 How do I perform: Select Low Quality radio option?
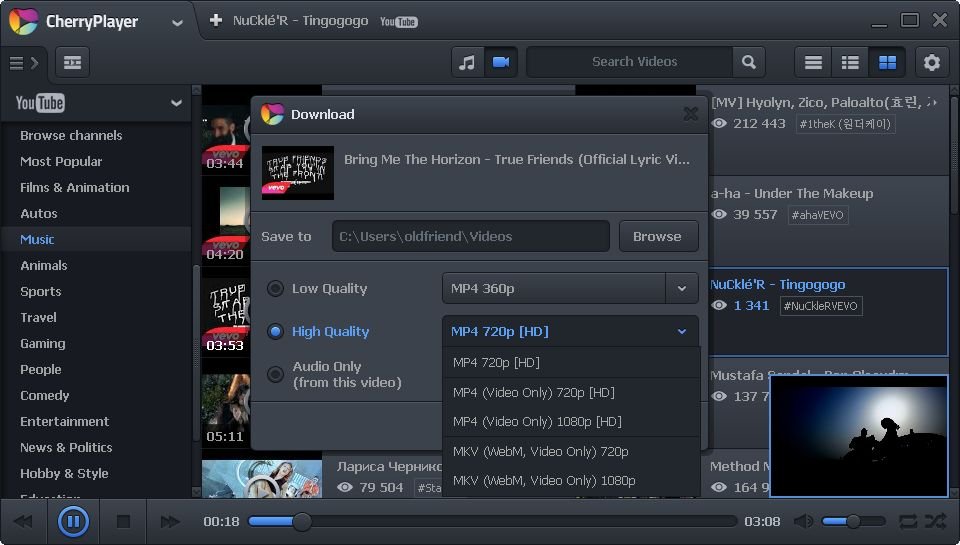pos(275,289)
